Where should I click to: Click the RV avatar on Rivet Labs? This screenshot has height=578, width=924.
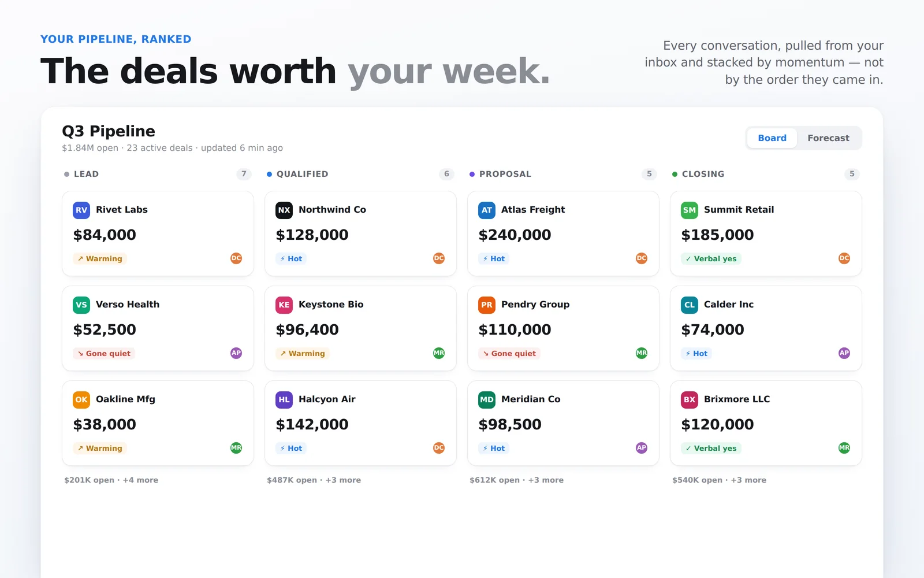click(81, 210)
